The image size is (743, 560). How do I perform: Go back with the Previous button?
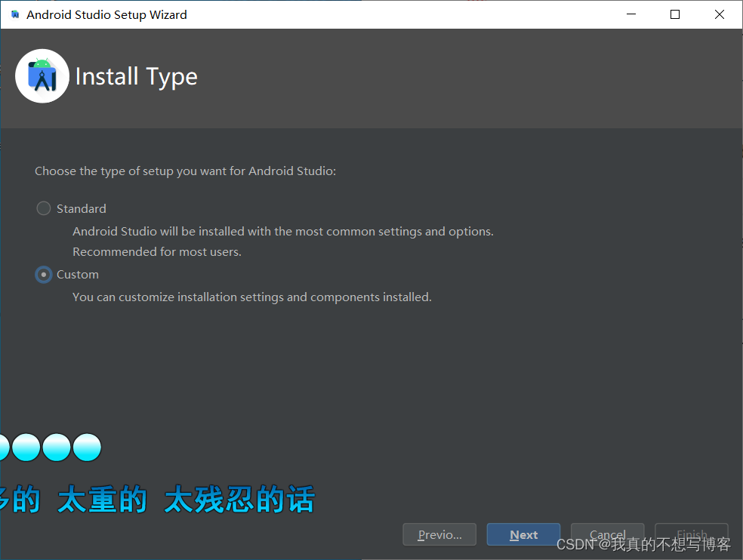[x=439, y=534]
